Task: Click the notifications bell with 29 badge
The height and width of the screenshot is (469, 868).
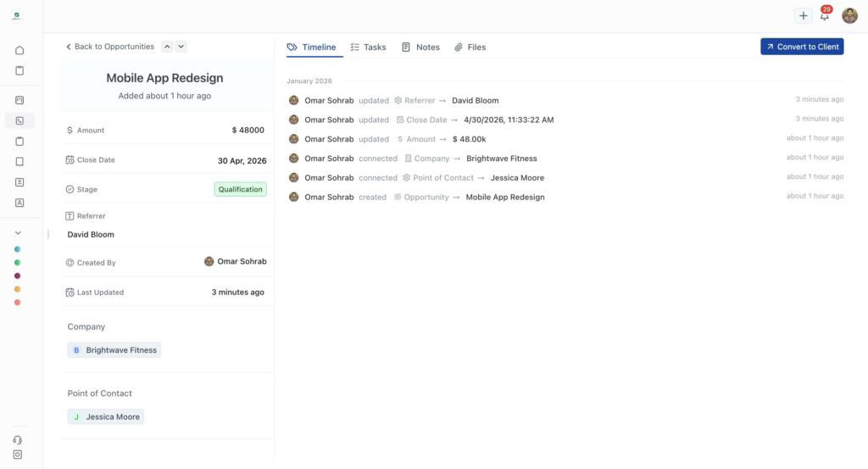Action: 824,16
